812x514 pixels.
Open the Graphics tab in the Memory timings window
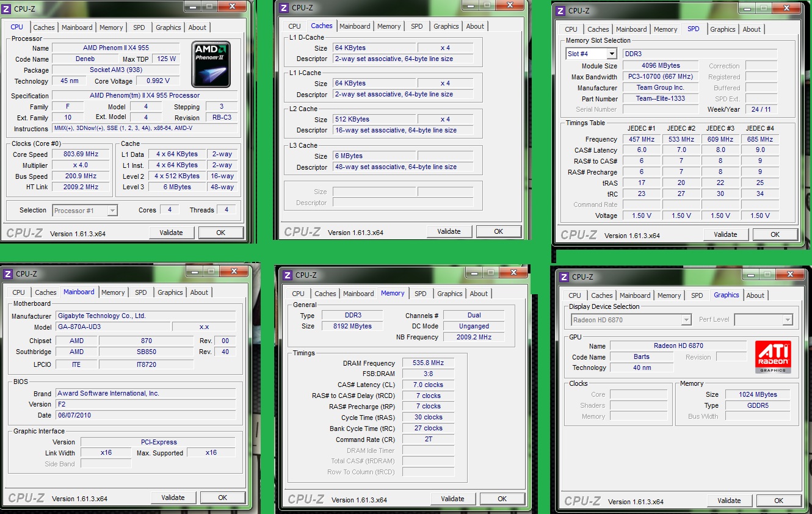[x=450, y=294]
